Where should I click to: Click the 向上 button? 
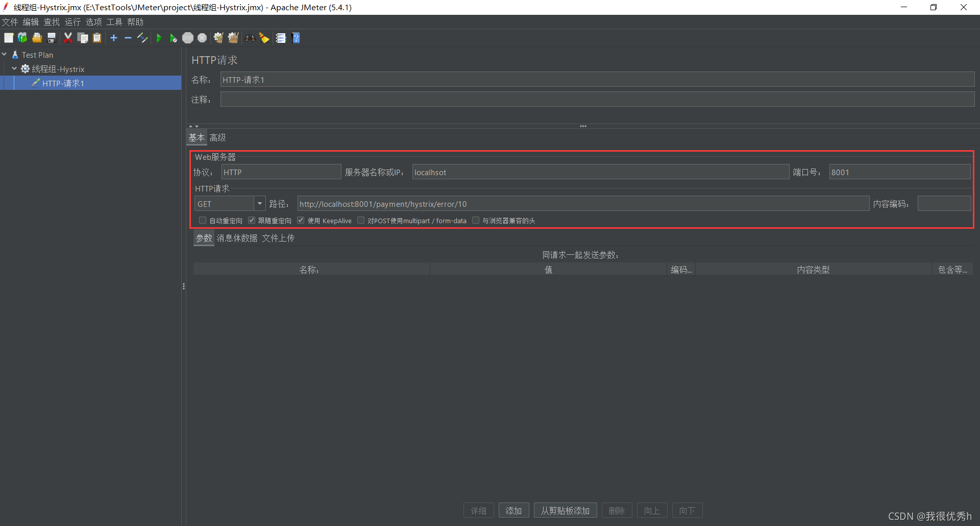click(x=652, y=511)
